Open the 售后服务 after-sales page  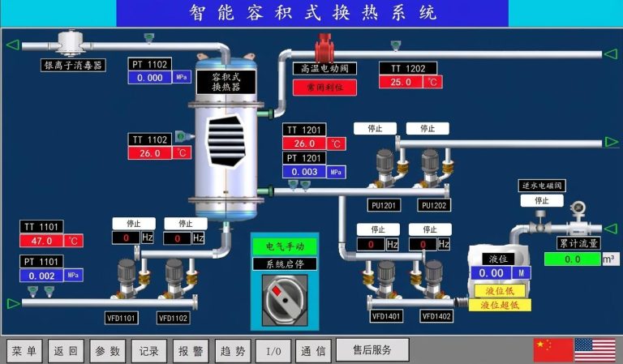(372, 349)
